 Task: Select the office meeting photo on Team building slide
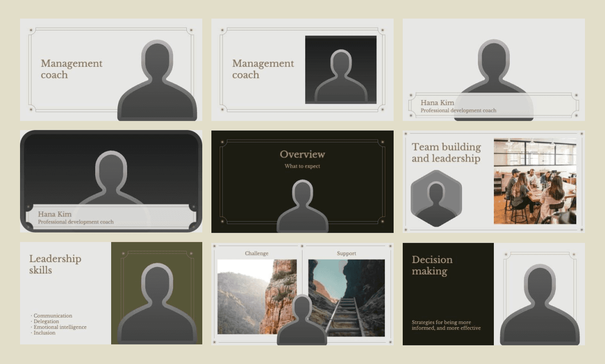click(535, 180)
